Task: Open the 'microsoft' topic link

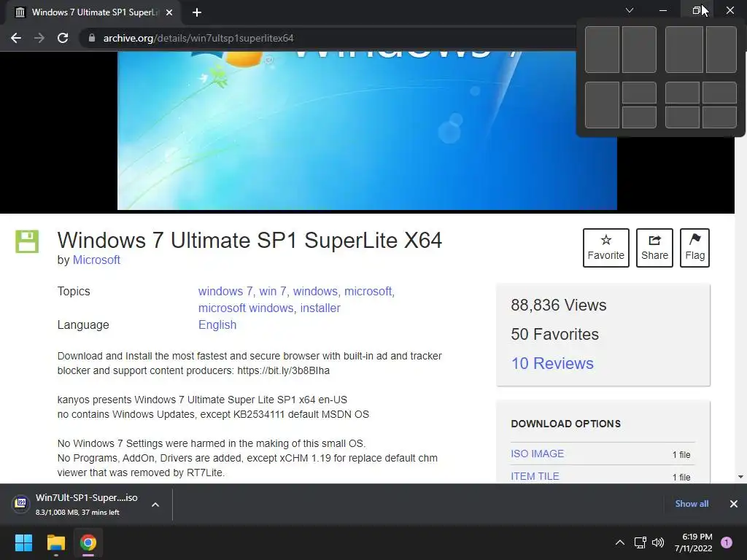Action: (x=368, y=292)
